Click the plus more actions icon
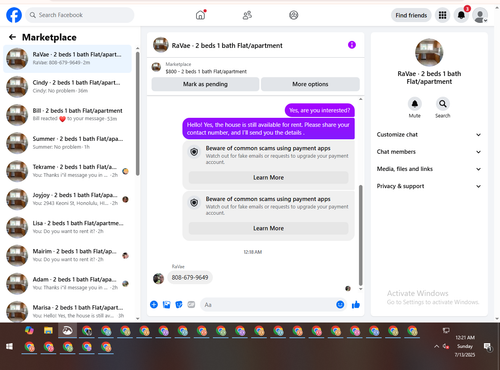The image size is (500, 370). (154, 304)
